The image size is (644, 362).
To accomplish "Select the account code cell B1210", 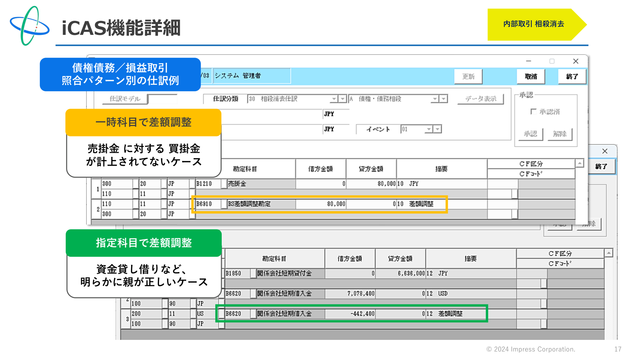I will pyautogui.click(x=208, y=184).
